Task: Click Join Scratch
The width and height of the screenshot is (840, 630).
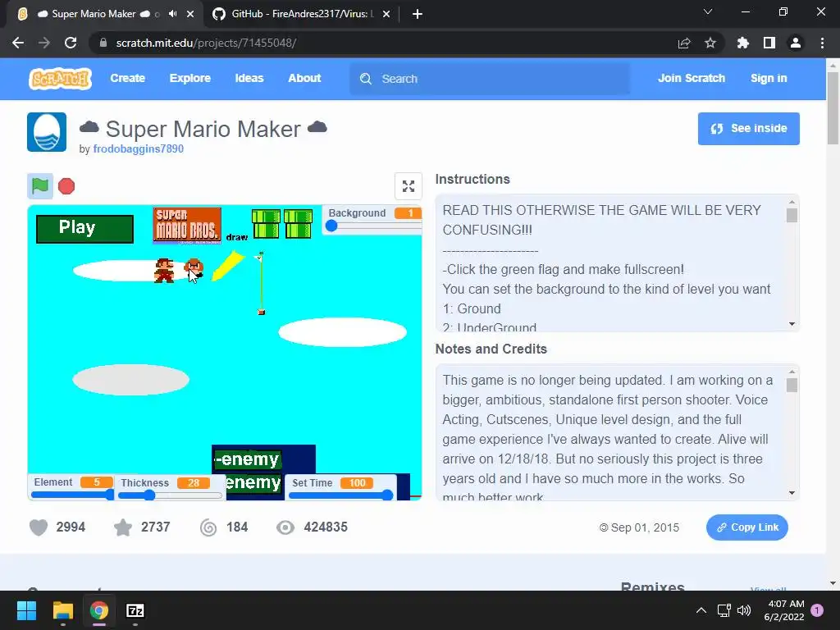Action: point(691,78)
